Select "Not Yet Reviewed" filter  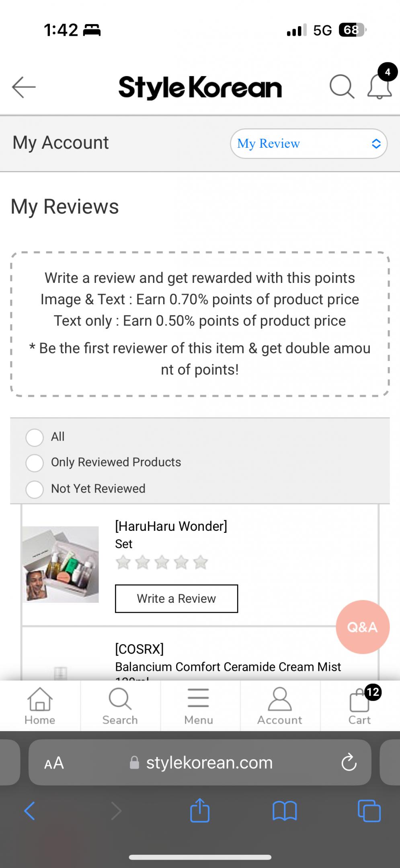[35, 489]
